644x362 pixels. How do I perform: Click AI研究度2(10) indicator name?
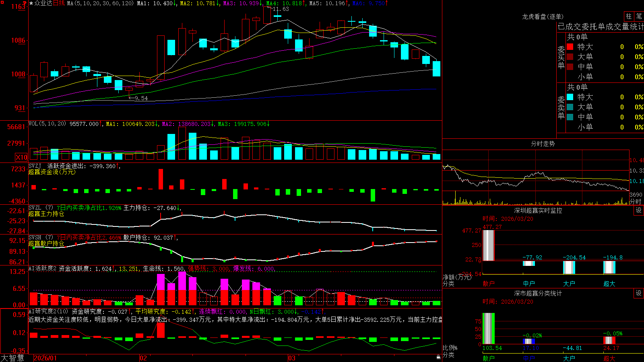point(48,311)
